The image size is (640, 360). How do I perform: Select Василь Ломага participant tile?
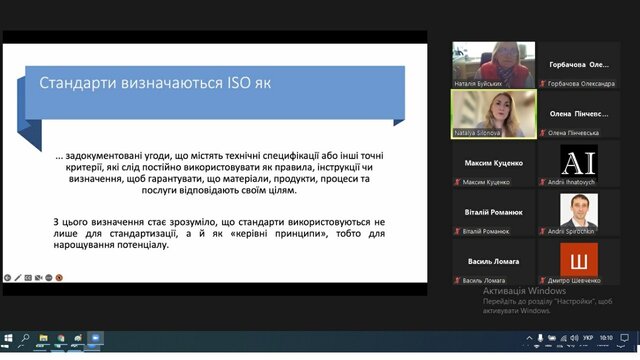click(x=493, y=262)
